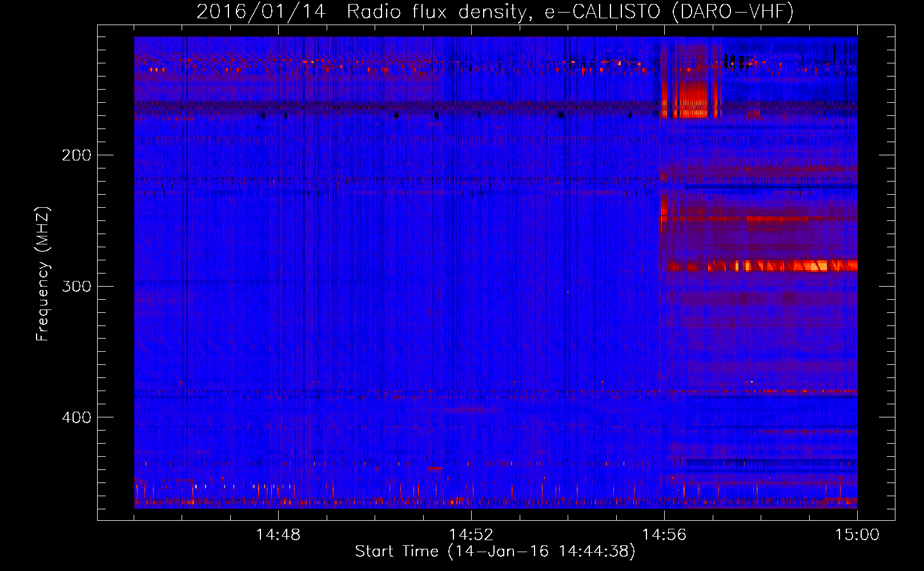
Task: Click the '14:56' time axis label
Action: pyautogui.click(x=664, y=535)
